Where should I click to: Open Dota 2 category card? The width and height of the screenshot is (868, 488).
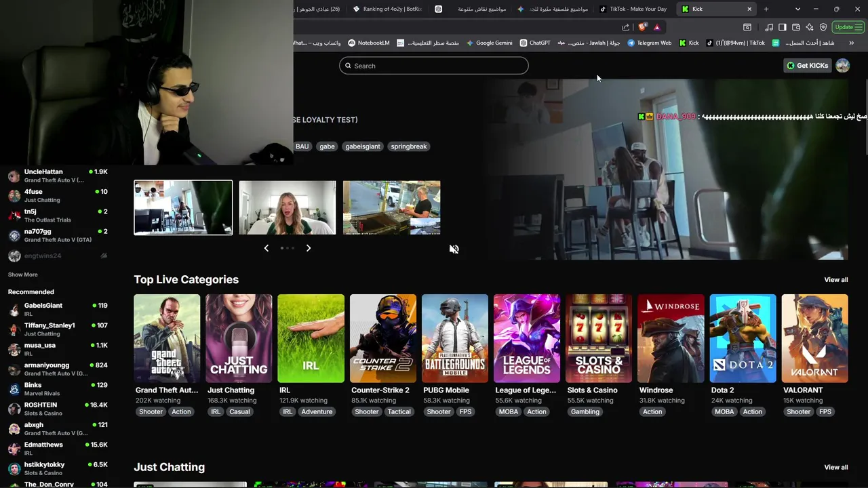[x=743, y=338]
